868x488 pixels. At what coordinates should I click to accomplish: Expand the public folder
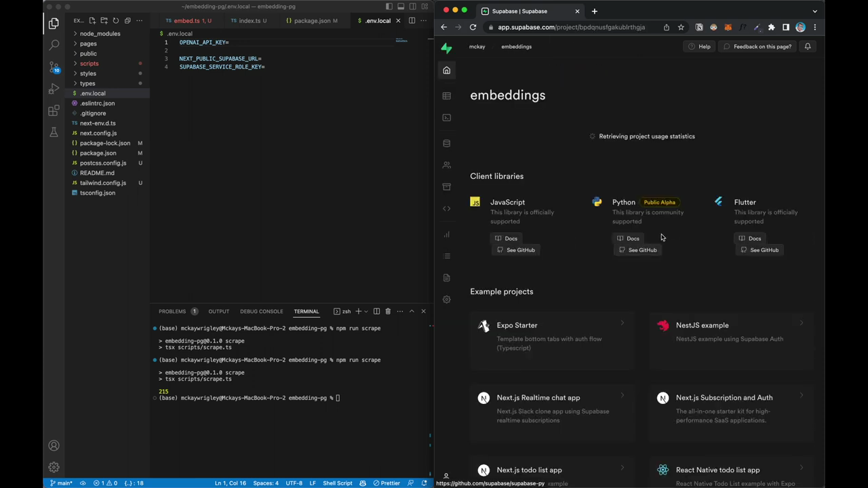click(88, 54)
